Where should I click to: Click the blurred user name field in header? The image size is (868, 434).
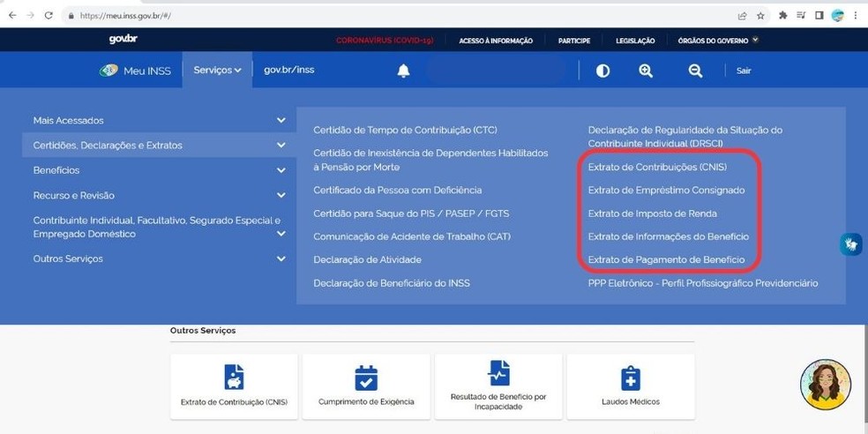[x=496, y=71]
